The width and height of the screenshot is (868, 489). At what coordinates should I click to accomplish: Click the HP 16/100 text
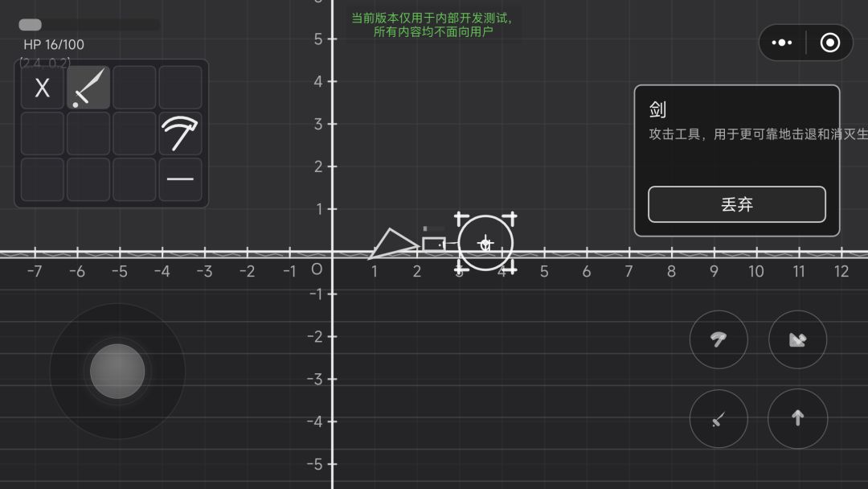click(54, 44)
